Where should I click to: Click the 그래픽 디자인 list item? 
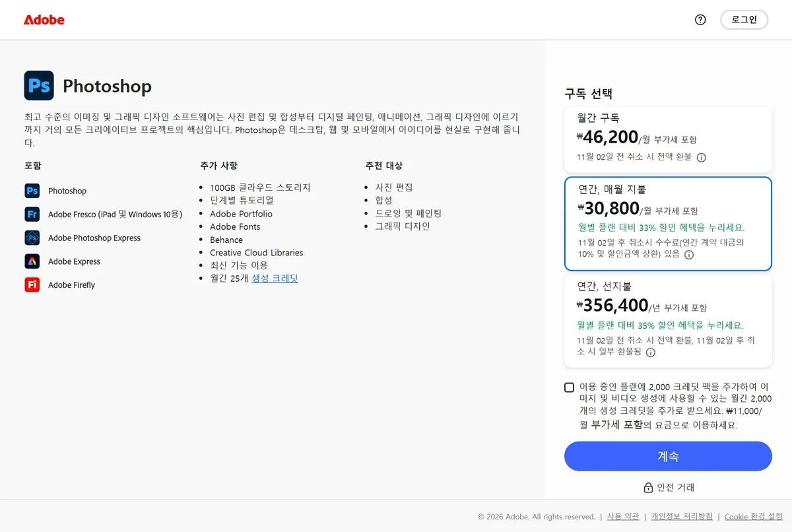[x=403, y=226]
